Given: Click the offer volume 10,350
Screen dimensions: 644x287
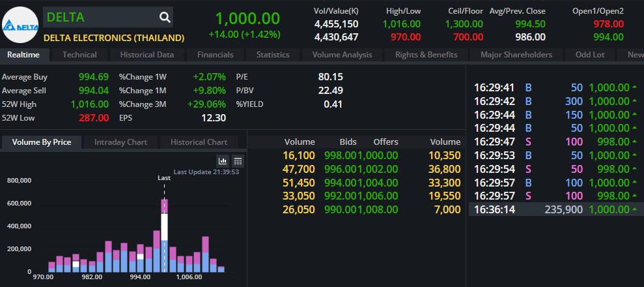Looking at the screenshot, I should click(444, 155).
